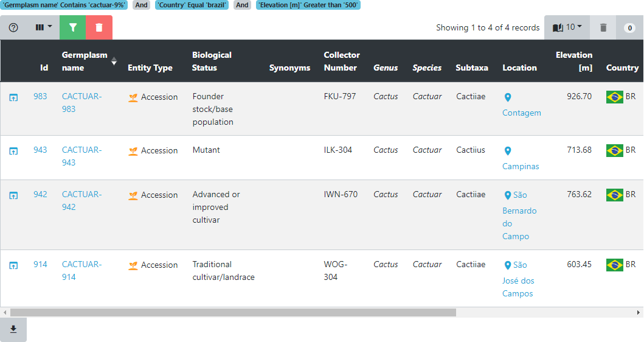Open the page size 10 dropdown
Image resolution: width=644 pixels, height=342 pixels.
click(x=567, y=27)
